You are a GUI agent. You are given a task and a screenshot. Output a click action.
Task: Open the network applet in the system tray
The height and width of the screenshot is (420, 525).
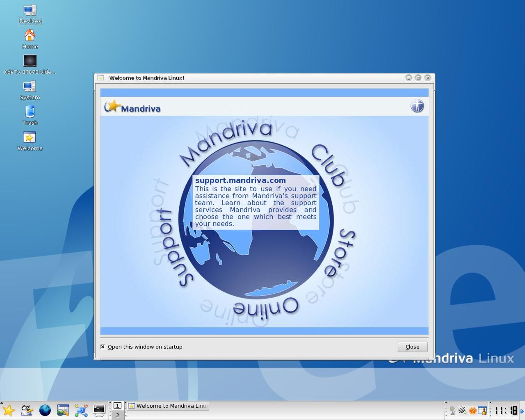click(462, 411)
